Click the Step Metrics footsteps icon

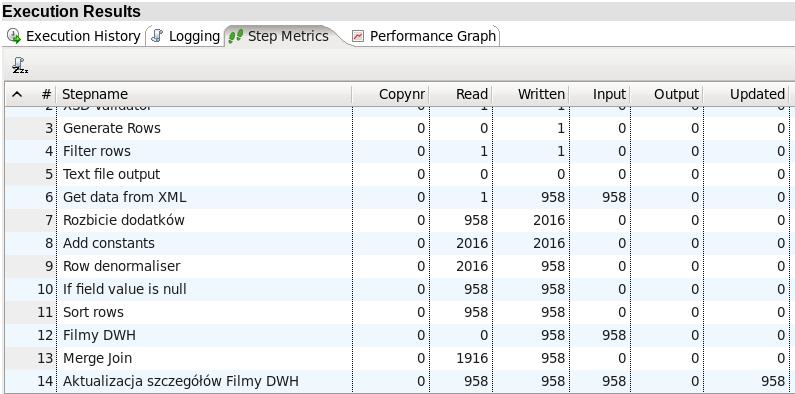point(236,36)
